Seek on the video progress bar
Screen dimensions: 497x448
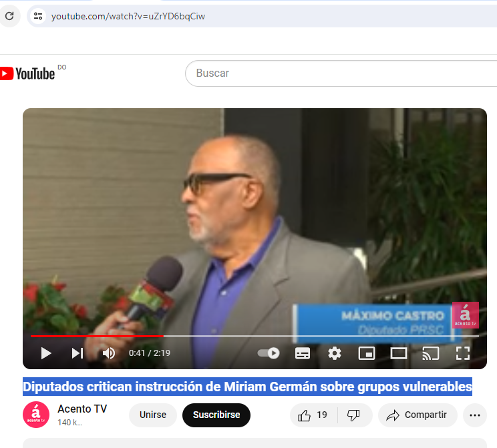[x=255, y=336]
